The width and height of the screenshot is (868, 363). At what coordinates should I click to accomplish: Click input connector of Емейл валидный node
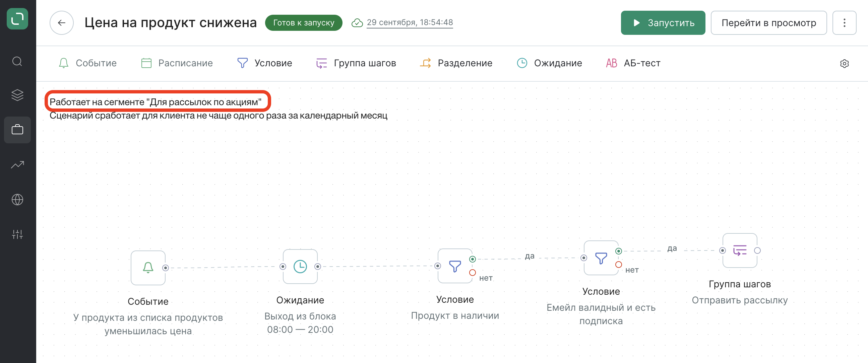point(583,258)
